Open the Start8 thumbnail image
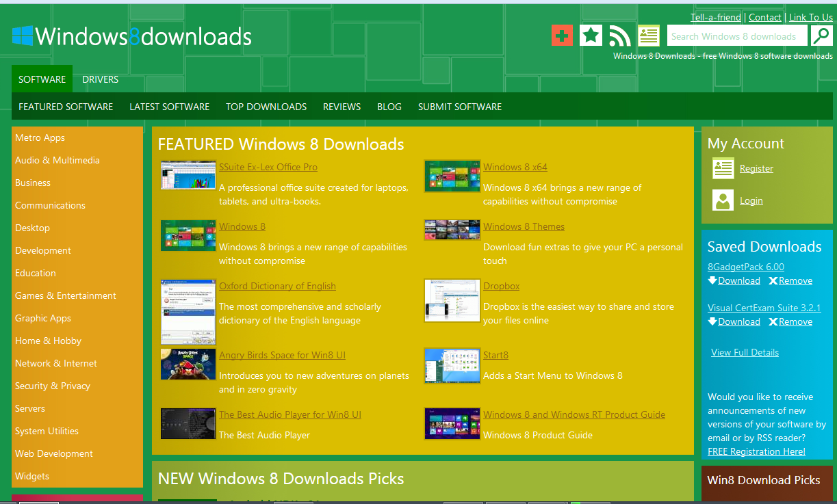 click(x=452, y=366)
